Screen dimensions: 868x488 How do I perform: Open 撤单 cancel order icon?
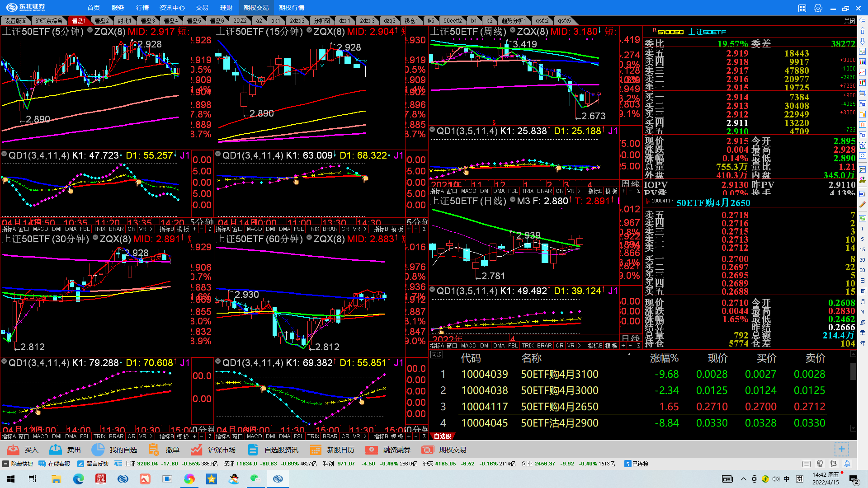pyautogui.click(x=154, y=450)
